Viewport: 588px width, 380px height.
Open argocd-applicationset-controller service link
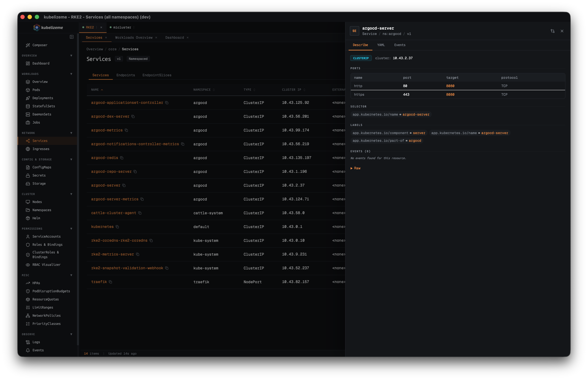click(x=127, y=103)
